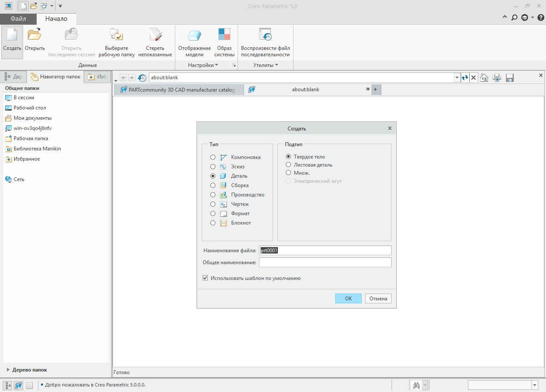546x392 pixels.
Task: Open the Настройки group dropdown
Action: pos(203,65)
